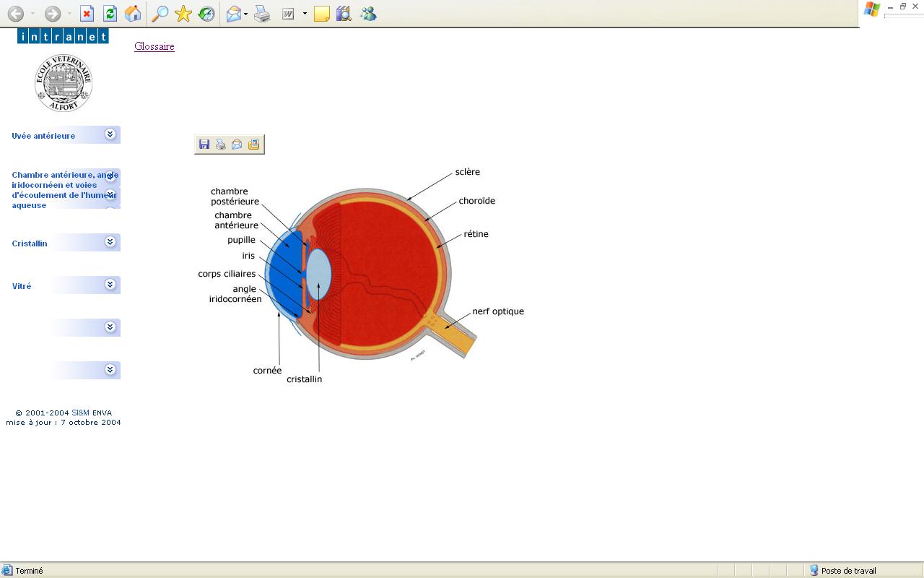Screen dimensions: 924x578
Task: Click the Ecole Vétérinaire Alfort logo
Action: [64, 83]
